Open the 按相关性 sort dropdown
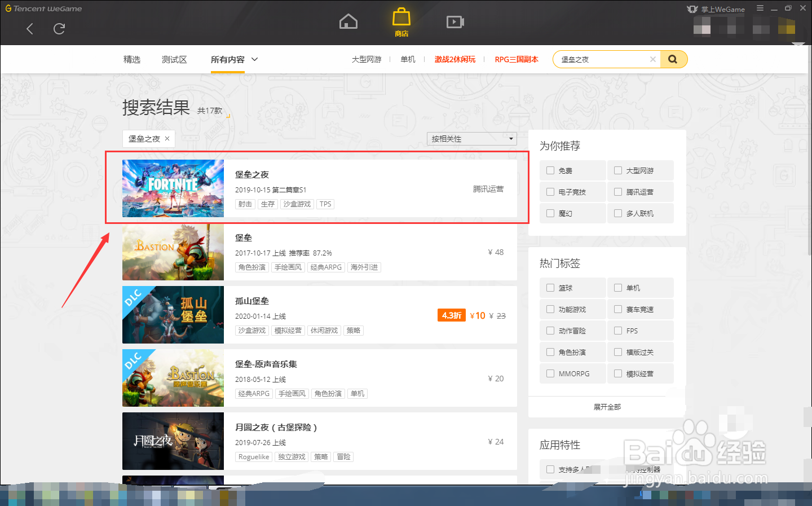 [x=472, y=139]
